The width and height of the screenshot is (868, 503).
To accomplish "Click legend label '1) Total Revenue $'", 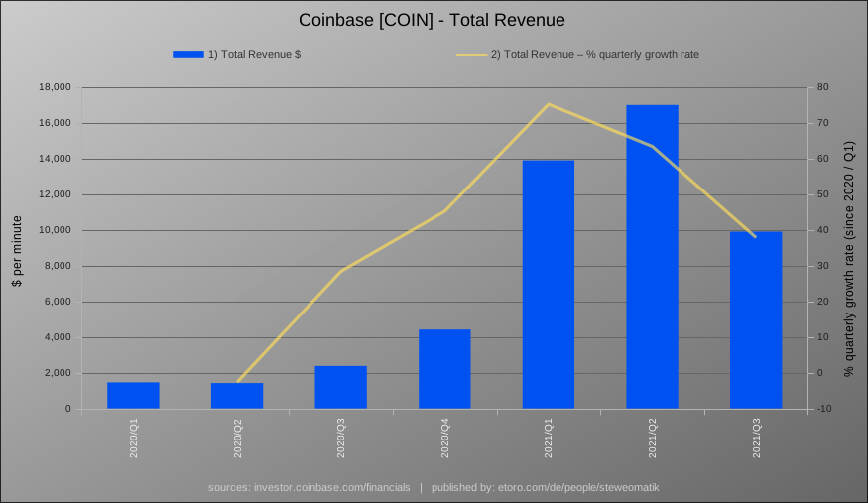I will point(255,55).
